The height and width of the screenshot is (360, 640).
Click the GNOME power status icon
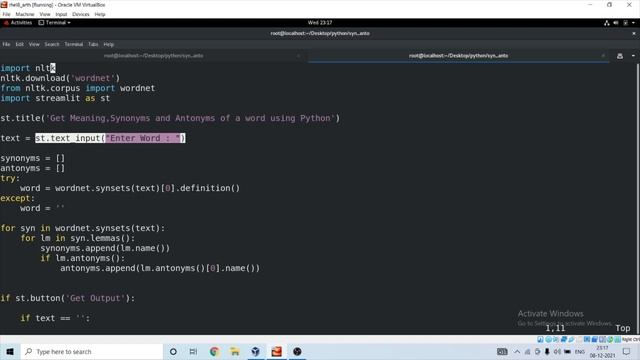(x=625, y=23)
